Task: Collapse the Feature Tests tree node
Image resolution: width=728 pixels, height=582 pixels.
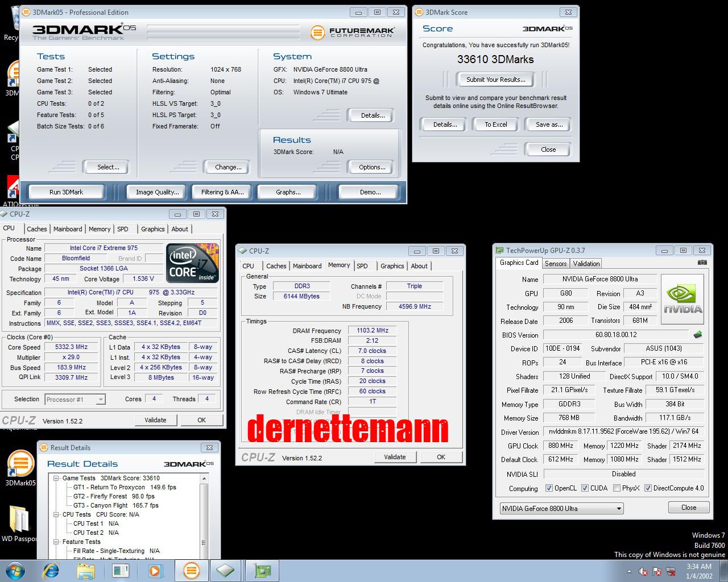Action: (x=56, y=542)
